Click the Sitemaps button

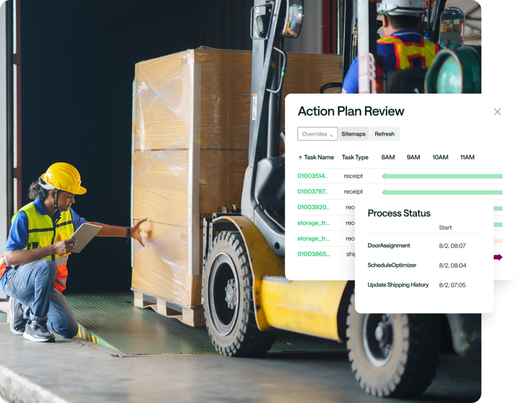353,134
